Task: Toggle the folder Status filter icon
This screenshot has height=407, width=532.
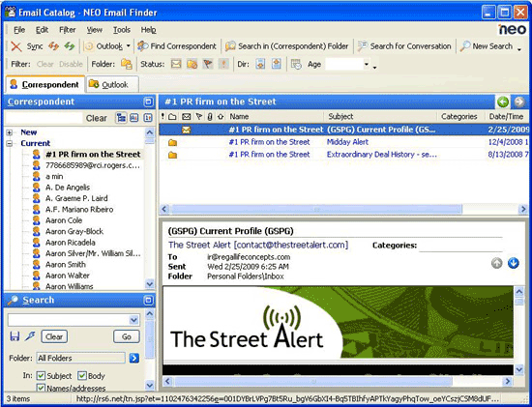Action: [192, 64]
